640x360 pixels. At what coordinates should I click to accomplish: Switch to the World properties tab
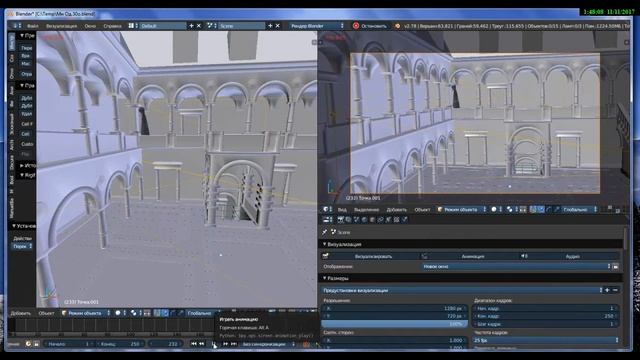tap(364, 220)
